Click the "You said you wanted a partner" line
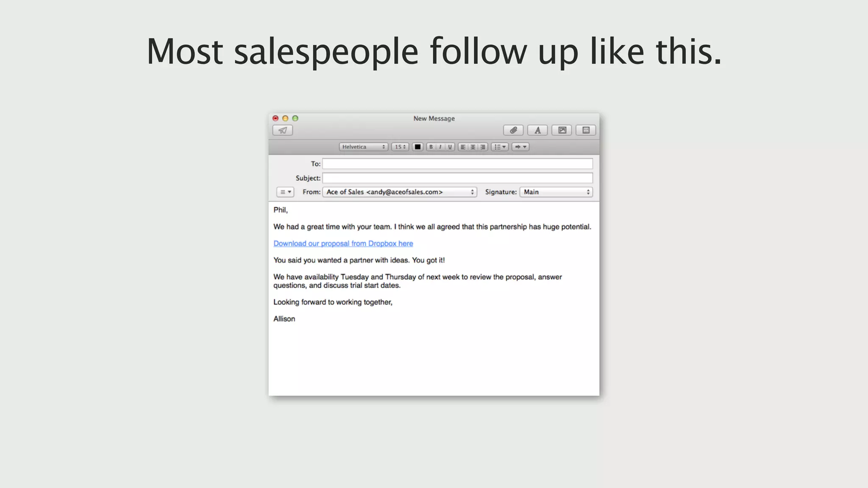 click(359, 260)
